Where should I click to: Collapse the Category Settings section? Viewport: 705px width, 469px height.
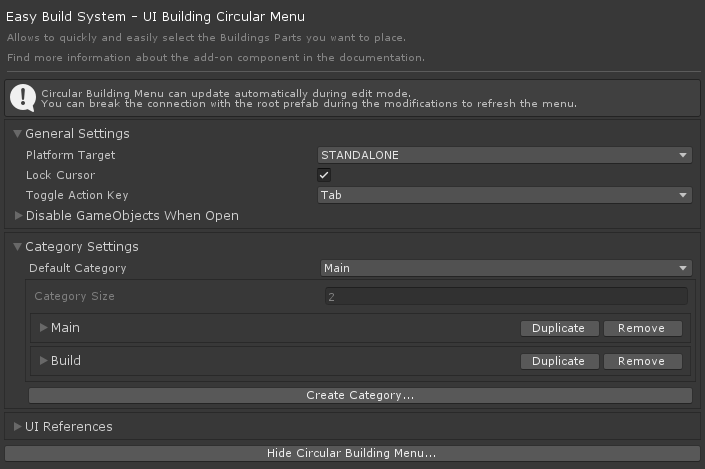pos(18,247)
